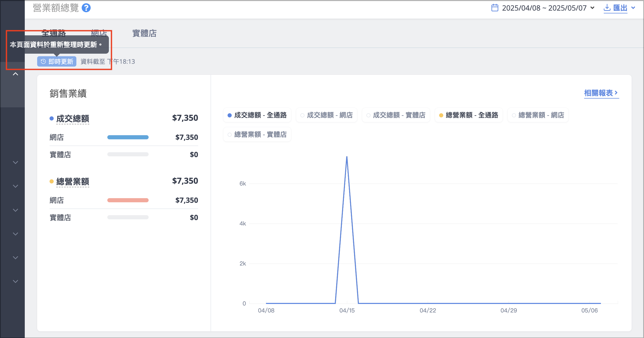Click the 6k y-axis label
The width and height of the screenshot is (644, 338).
coord(243,183)
